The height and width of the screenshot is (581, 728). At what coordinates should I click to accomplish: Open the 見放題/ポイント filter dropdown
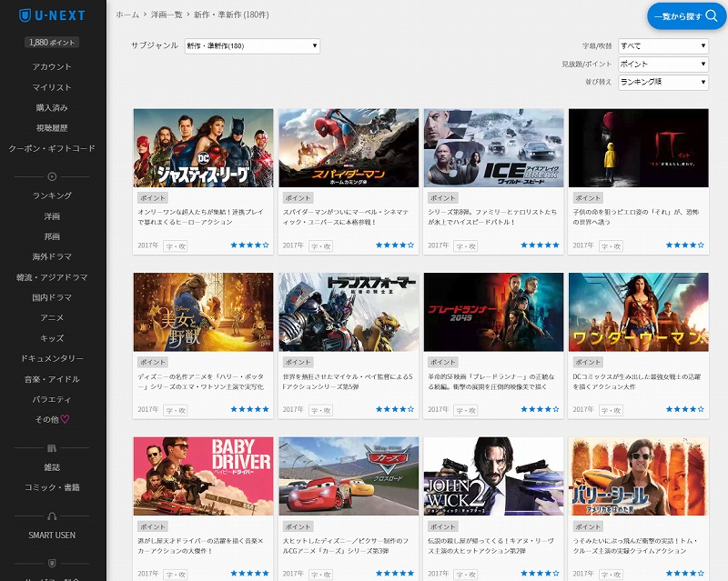(662, 65)
